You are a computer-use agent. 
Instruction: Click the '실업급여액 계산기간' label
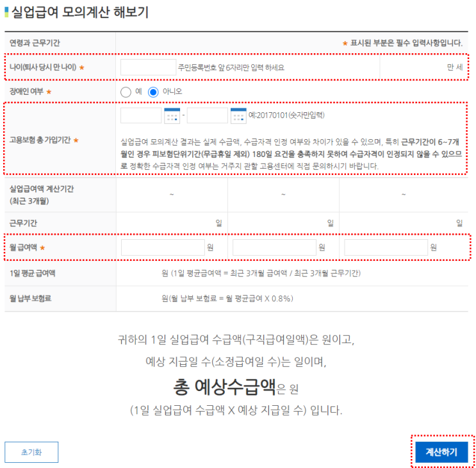click(42, 189)
